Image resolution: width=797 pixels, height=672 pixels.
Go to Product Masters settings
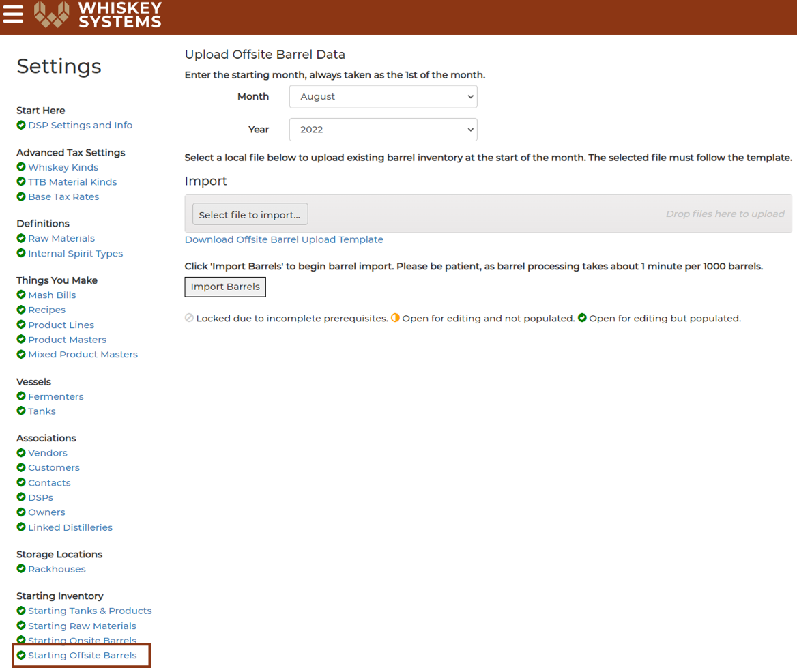(67, 340)
